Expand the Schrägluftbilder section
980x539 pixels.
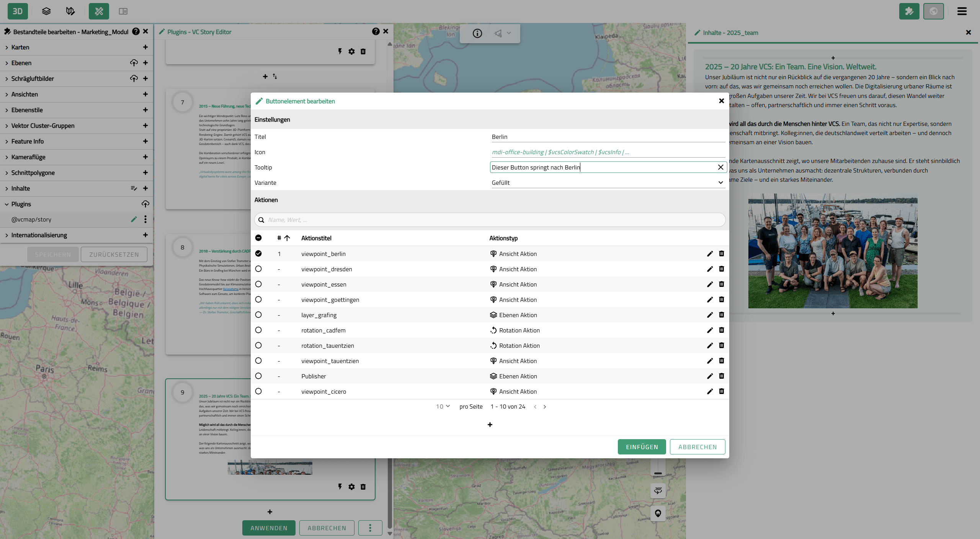pyautogui.click(x=7, y=79)
